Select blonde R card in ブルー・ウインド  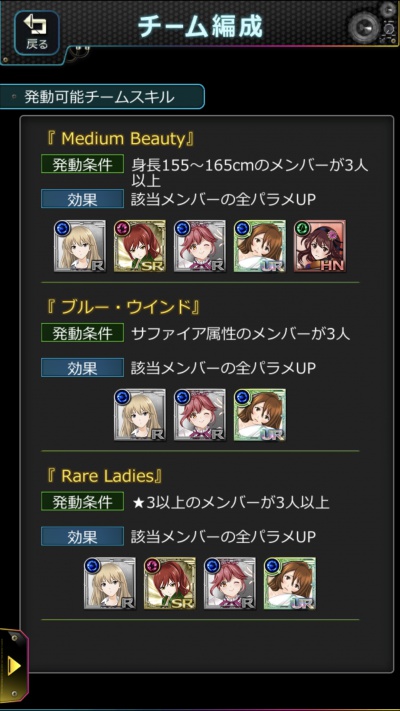pyautogui.click(x=140, y=414)
